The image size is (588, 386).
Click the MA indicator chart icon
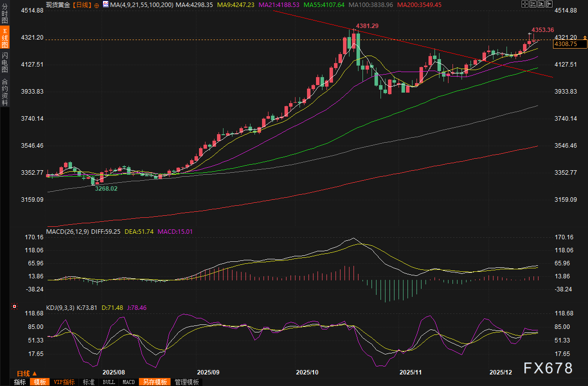[x=105, y=5]
